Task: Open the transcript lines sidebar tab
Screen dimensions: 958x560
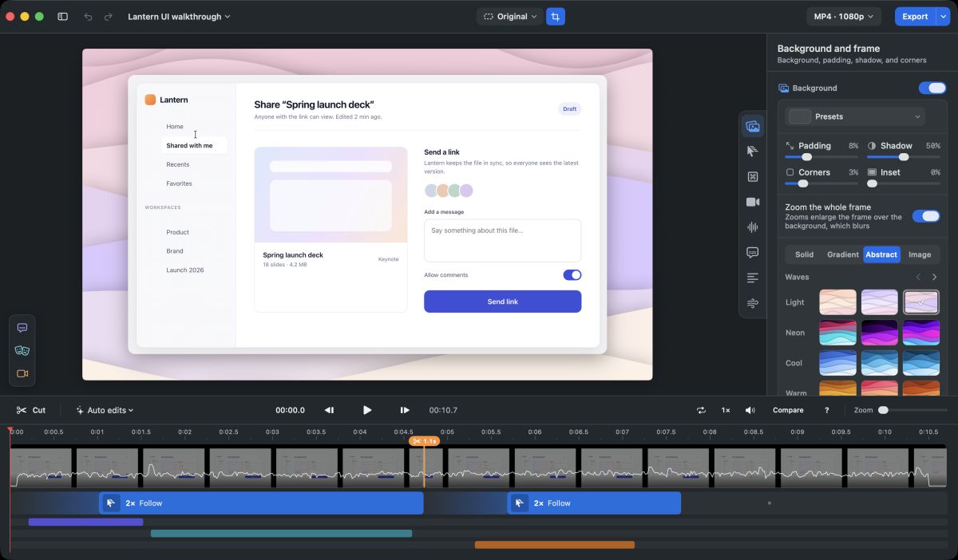Action: pos(752,278)
